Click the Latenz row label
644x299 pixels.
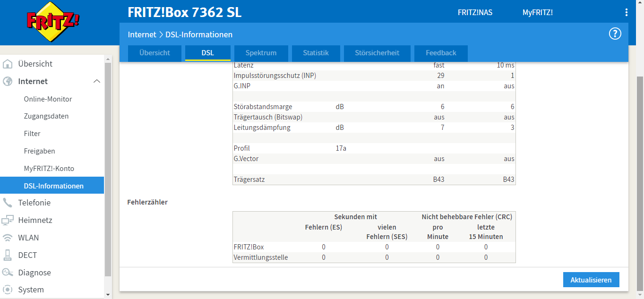click(243, 65)
